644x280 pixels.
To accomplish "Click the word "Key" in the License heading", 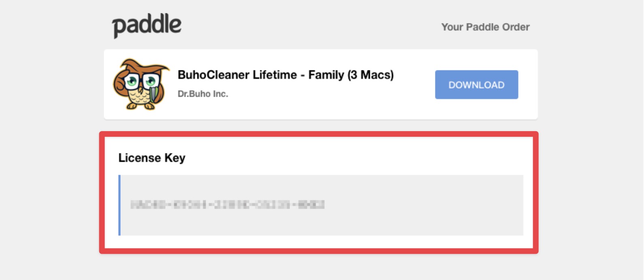I will 175,158.
